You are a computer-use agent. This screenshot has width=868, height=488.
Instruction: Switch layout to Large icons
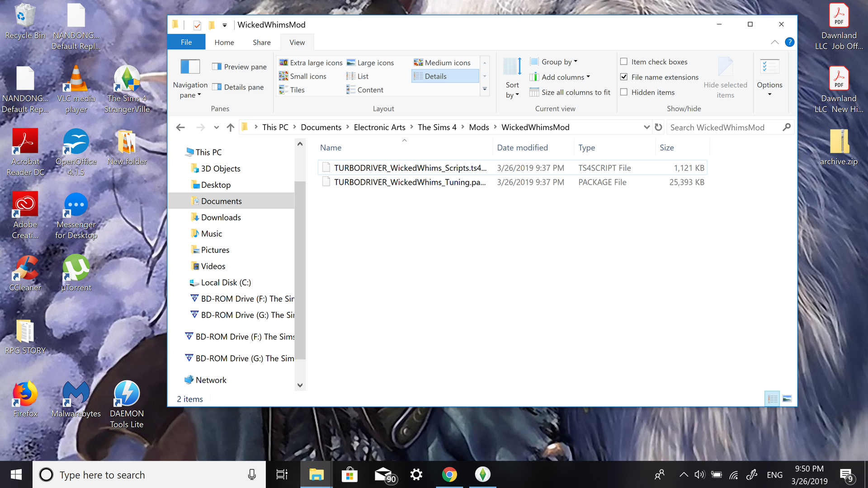[370, 63]
